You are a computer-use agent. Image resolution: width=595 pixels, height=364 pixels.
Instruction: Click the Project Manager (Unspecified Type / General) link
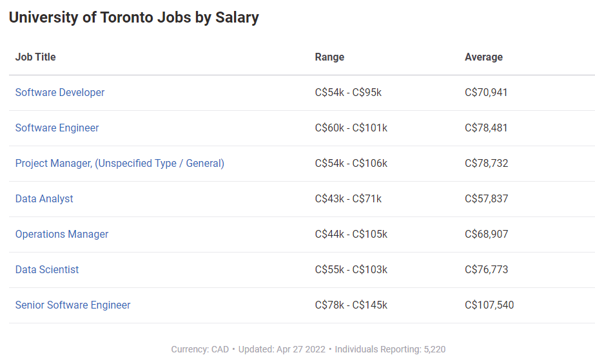(120, 163)
